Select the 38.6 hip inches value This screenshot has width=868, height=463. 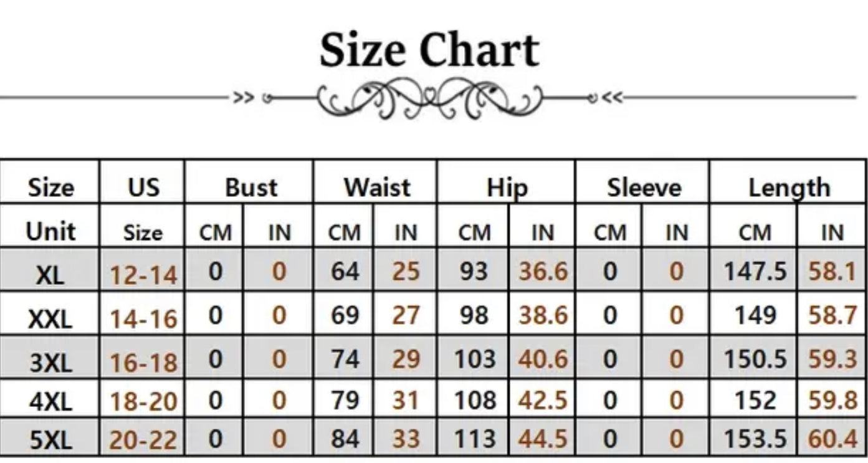[x=543, y=316]
